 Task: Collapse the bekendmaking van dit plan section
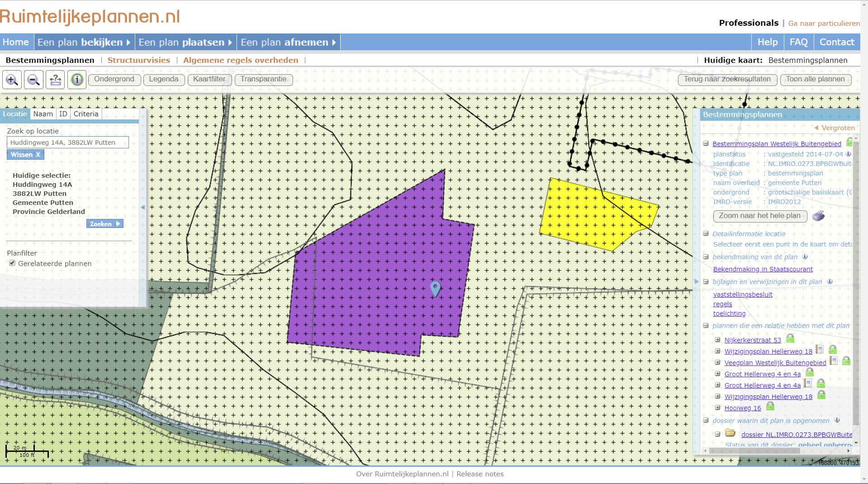[706, 256]
